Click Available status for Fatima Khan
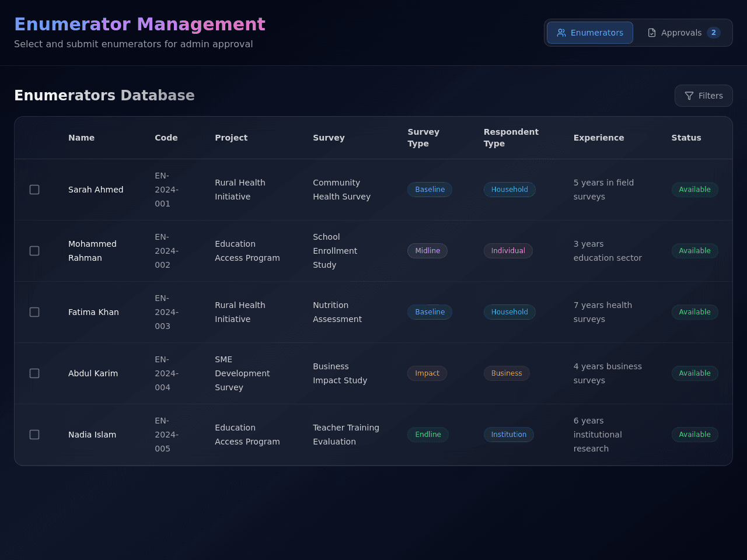The height and width of the screenshot is (560, 747). click(694, 312)
